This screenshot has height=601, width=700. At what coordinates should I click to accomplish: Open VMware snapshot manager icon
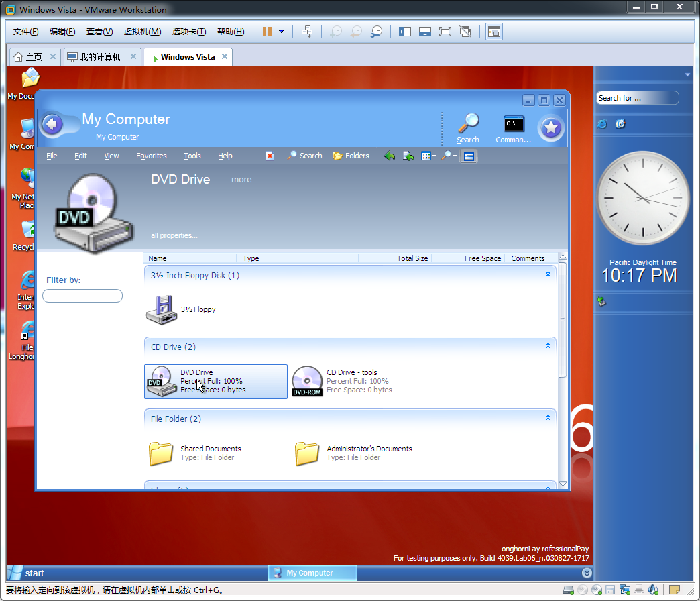(376, 32)
